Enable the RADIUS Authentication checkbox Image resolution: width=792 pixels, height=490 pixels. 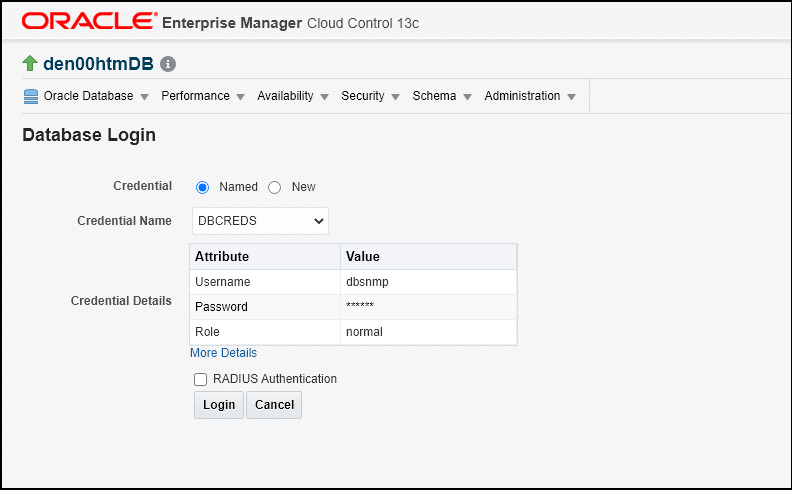tap(201, 379)
